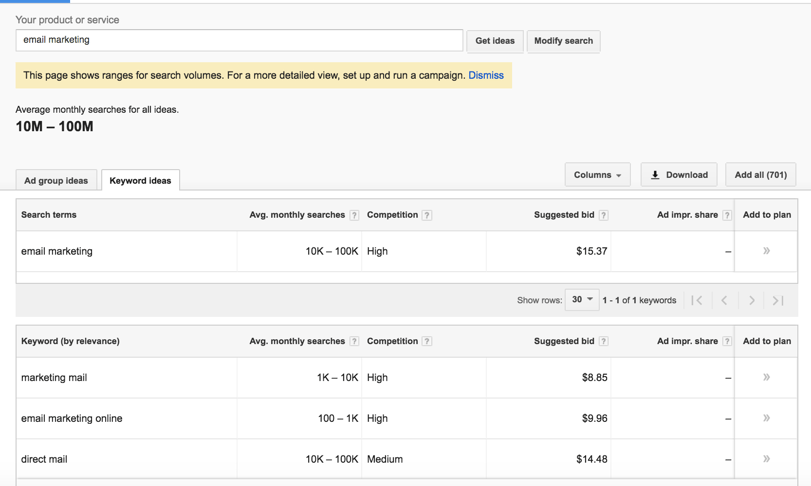Click the Get ideas button
Viewport: 811px width, 486px height.
point(495,41)
